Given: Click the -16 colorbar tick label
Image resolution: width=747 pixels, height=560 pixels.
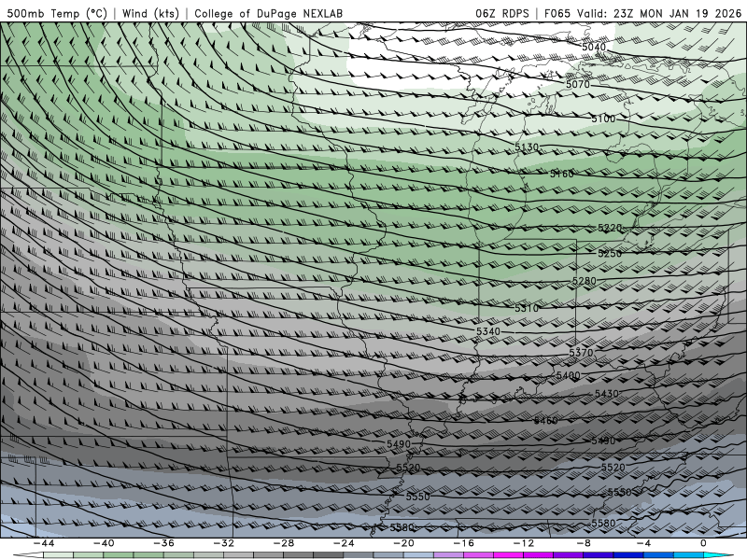Looking at the screenshot, I should point(463,543).
